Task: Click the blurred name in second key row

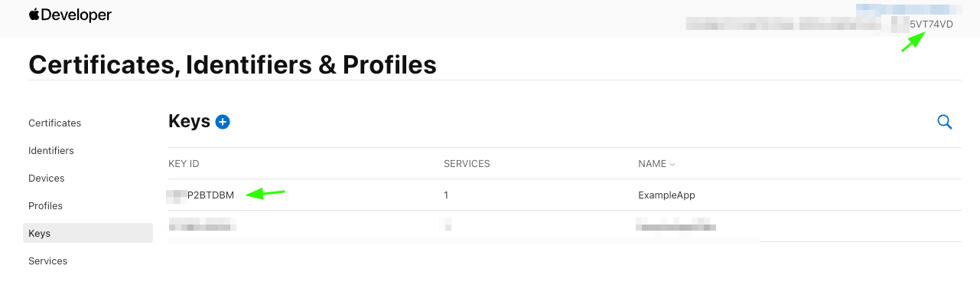Action: (x=676, y=226)
